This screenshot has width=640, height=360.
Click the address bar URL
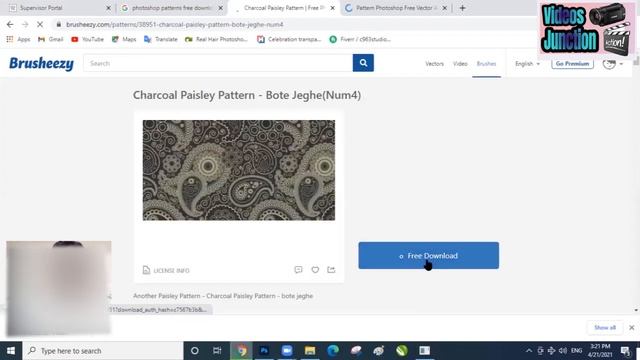[175, 24]
